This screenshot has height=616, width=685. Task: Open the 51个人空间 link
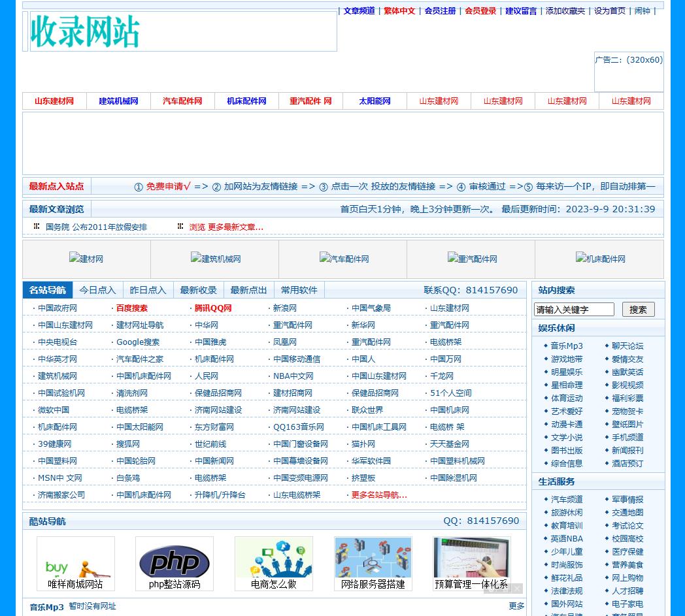(451, 393)
